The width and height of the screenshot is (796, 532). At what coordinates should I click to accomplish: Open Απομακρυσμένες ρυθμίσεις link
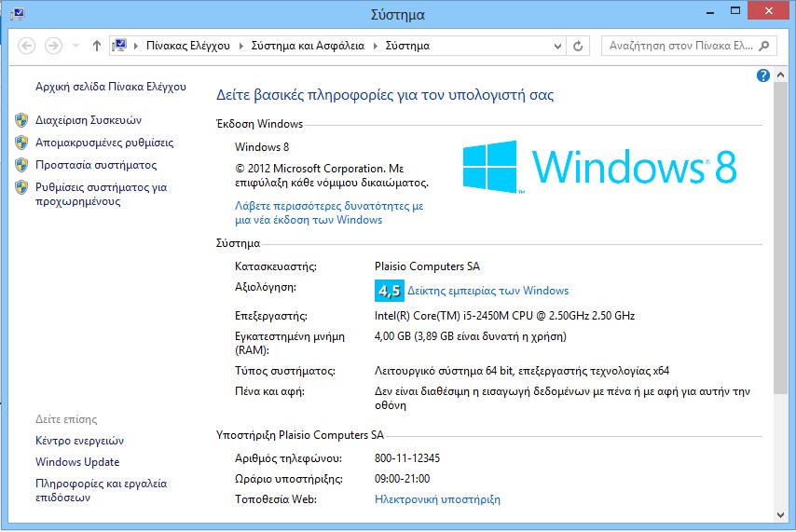[104, 143]
